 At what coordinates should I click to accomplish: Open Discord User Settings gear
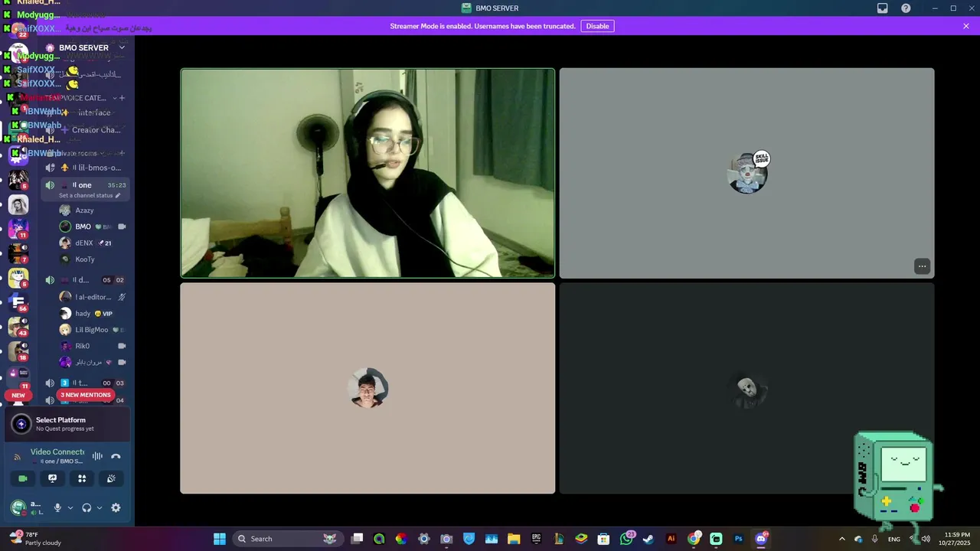116,507
